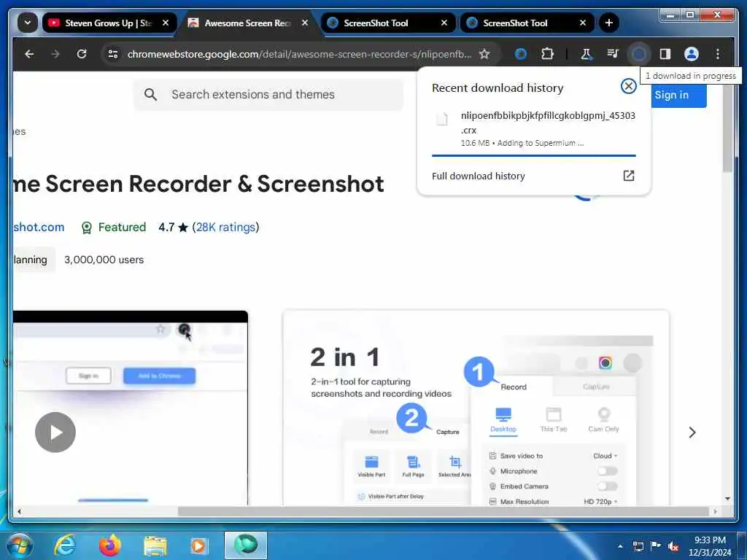Image resolution: width=747 pixels, height=560 pixels.
Task: Open Chrome Labs flask icon
Action: coord(586,54)
